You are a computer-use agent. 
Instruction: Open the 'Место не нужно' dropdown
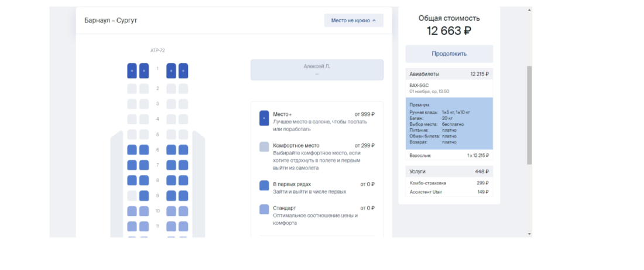click(354, 20)
